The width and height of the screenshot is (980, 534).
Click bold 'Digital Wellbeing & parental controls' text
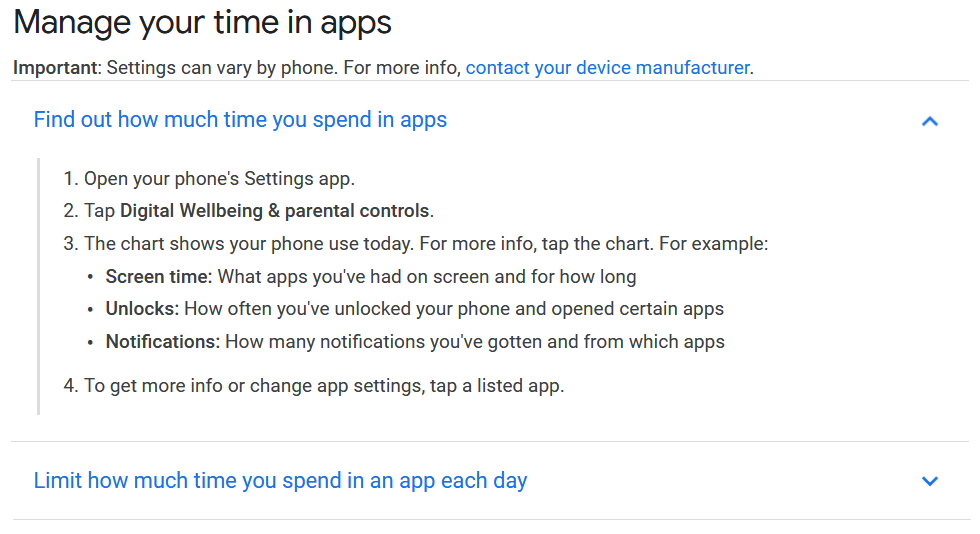click(x=275, y=211)
